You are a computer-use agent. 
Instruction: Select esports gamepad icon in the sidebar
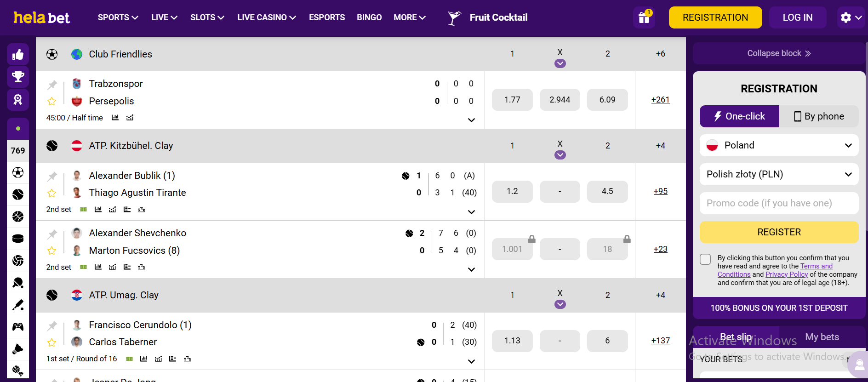pos(18,327)
